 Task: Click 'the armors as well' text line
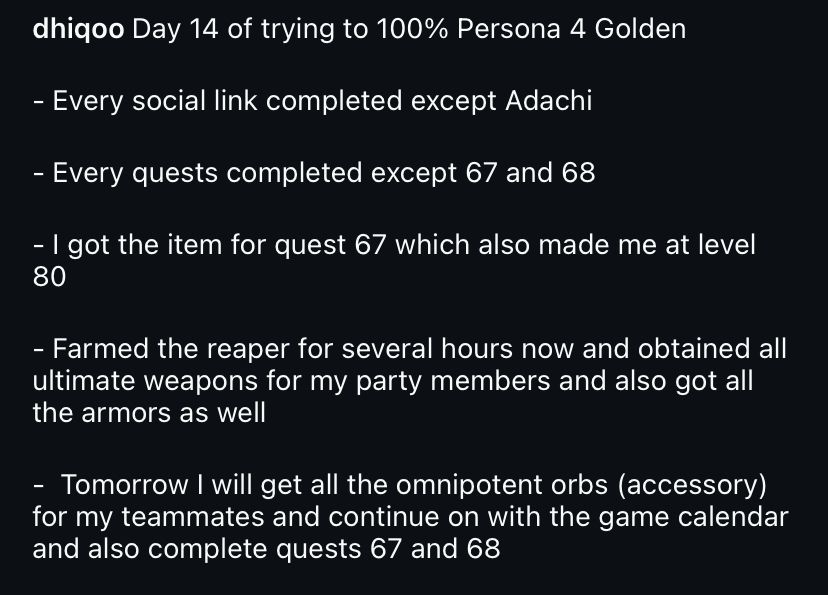(149, 412)
